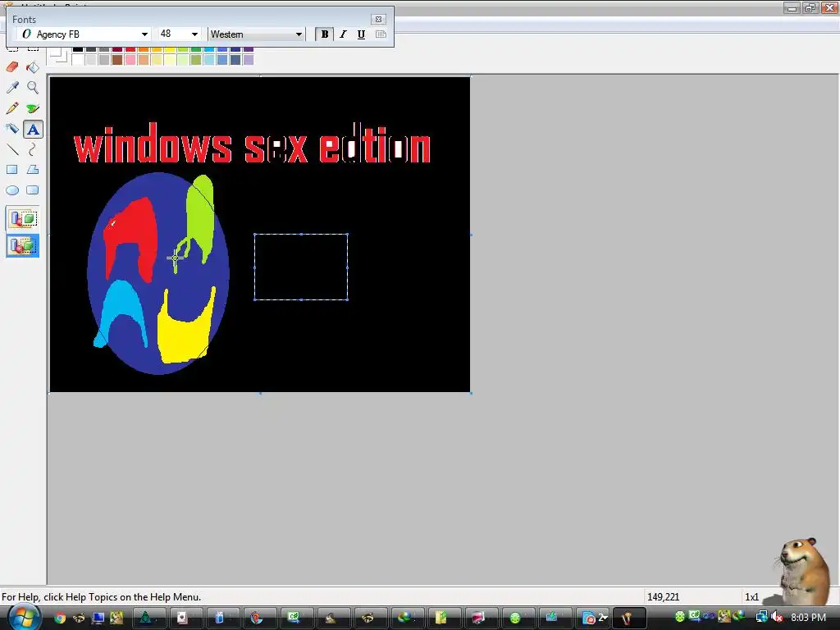Close the Fonts toolbar
The height and width of the screenshot is (630, 840).
(378, 20)
